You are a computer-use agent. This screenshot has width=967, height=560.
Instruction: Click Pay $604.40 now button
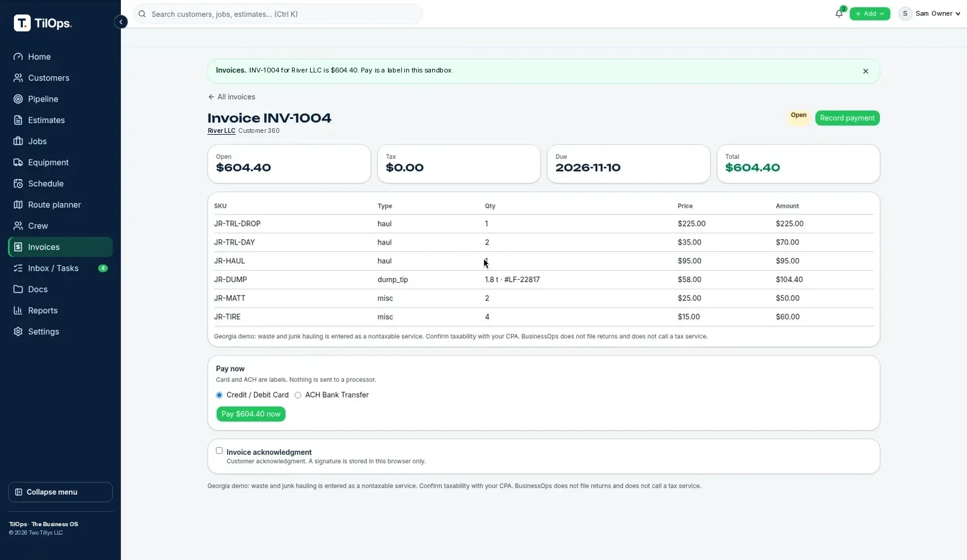251,414
